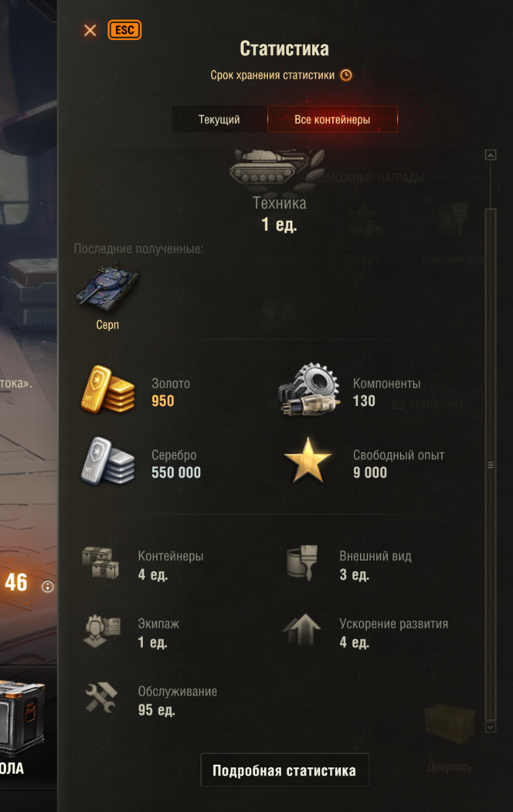This screenshot has height=812, width=513.
Task: Click the scrollbar down arrow
Action: click(491, 727)
